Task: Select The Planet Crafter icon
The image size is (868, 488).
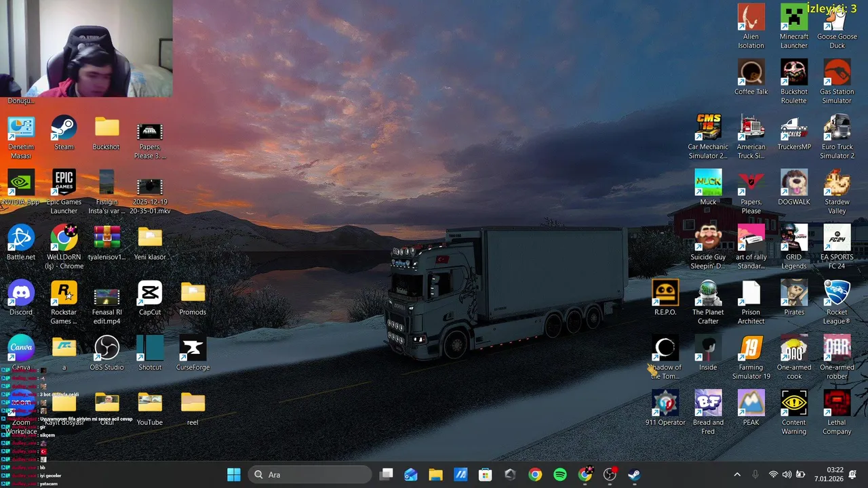Action: [x=708, y=302]
